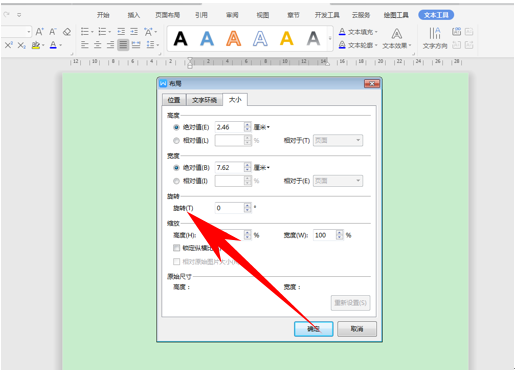
Task: Apply the solid blue A text style
Action: pos(207,38)
